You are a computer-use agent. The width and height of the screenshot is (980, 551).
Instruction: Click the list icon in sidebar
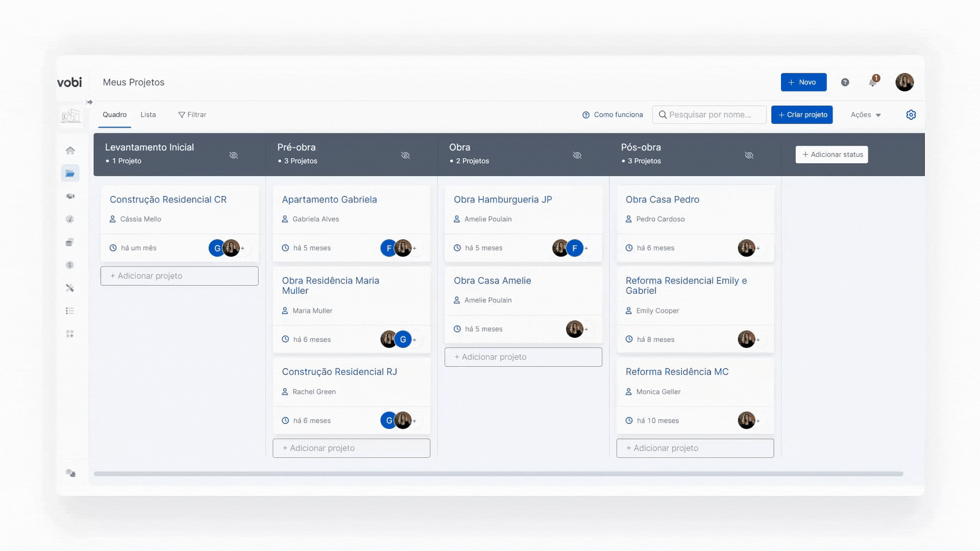coord(70,311)
